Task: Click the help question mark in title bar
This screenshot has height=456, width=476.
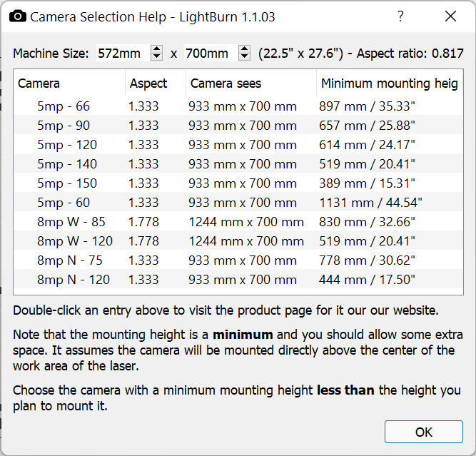Action: [x=400, y=16]
